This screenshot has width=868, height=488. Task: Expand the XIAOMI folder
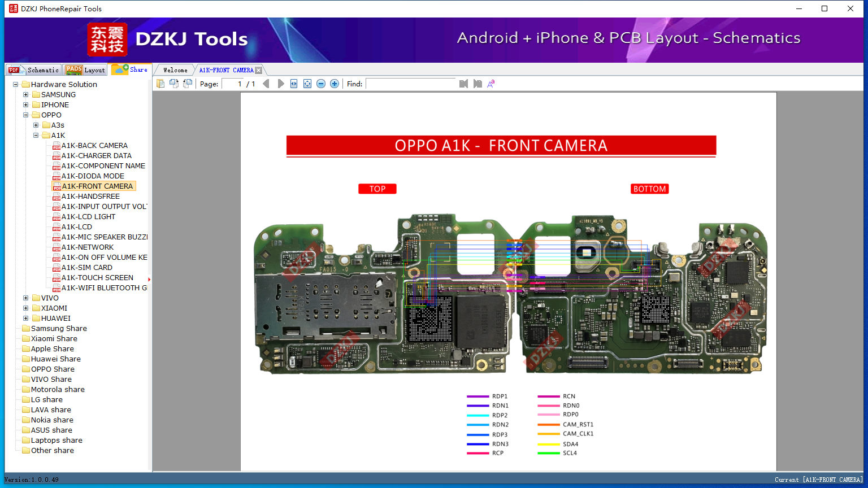26,308
